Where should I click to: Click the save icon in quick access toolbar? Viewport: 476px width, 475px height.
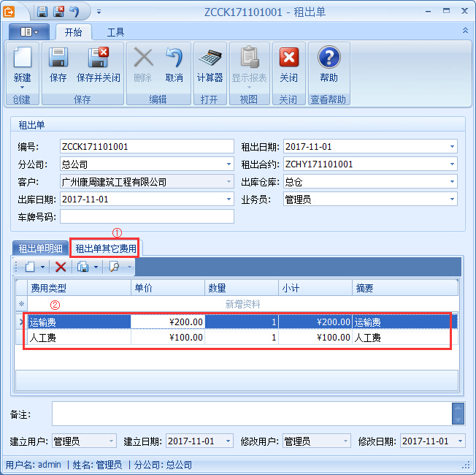pyautogui.click(x=42, y=12)
